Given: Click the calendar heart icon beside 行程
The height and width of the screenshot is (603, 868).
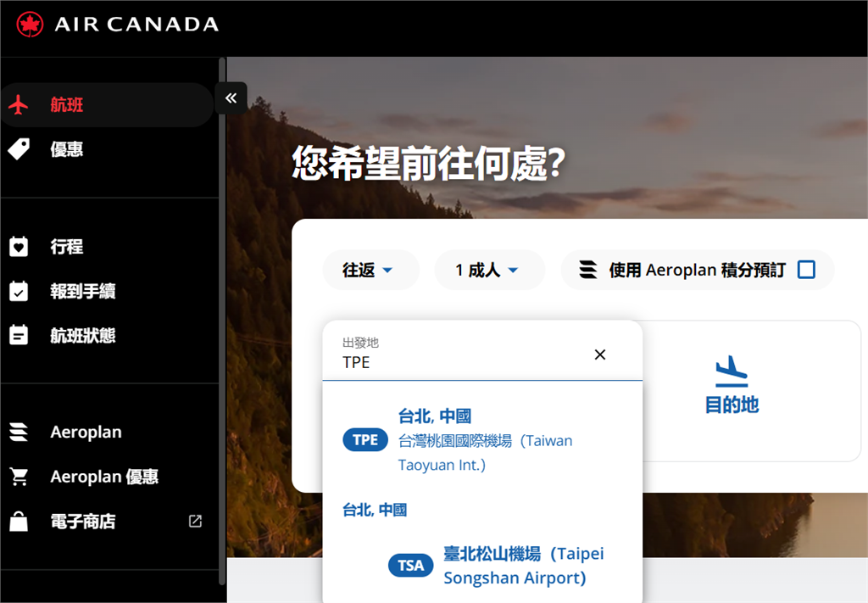Looking at the screenshot, I should point(19,247).
